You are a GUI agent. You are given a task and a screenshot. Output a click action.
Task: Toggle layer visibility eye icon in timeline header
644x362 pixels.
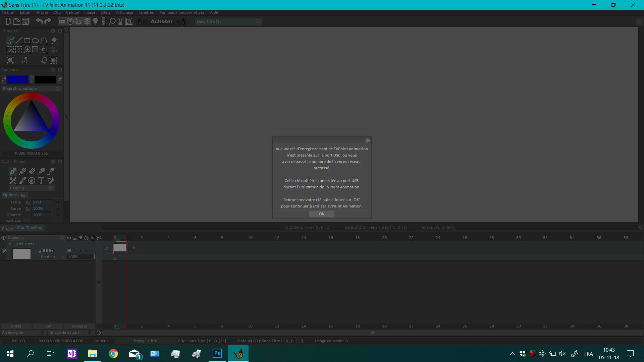tap(69, 238)
